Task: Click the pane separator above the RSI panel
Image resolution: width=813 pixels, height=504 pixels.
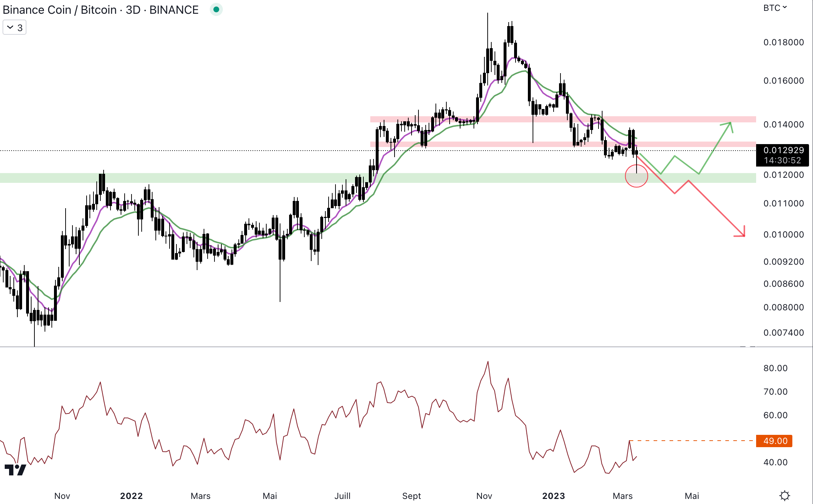Action: tap(362, 347)
